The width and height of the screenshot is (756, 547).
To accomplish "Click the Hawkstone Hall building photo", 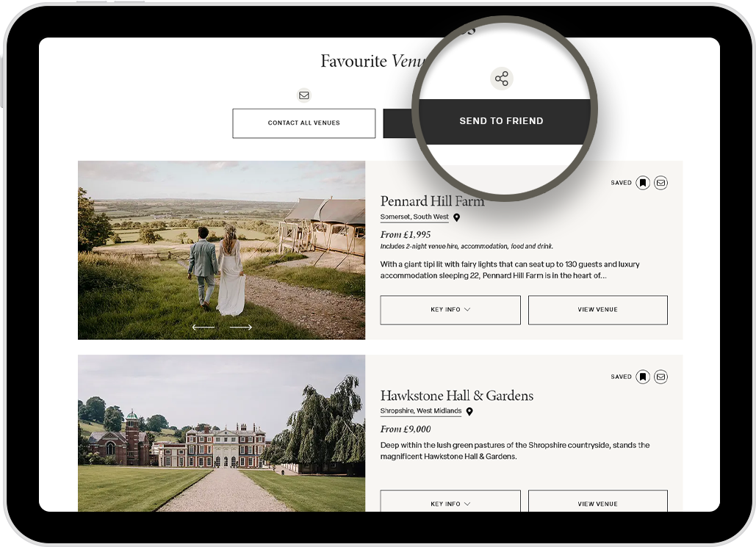I will 221,433.
